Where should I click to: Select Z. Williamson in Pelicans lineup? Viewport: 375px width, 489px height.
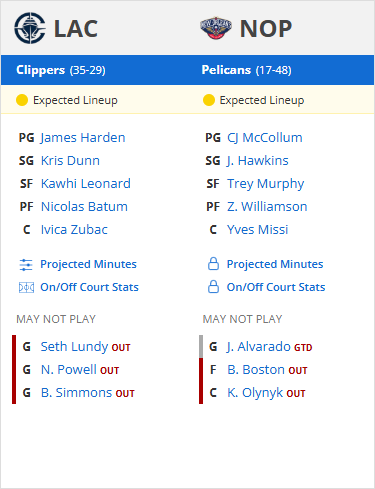267,207
